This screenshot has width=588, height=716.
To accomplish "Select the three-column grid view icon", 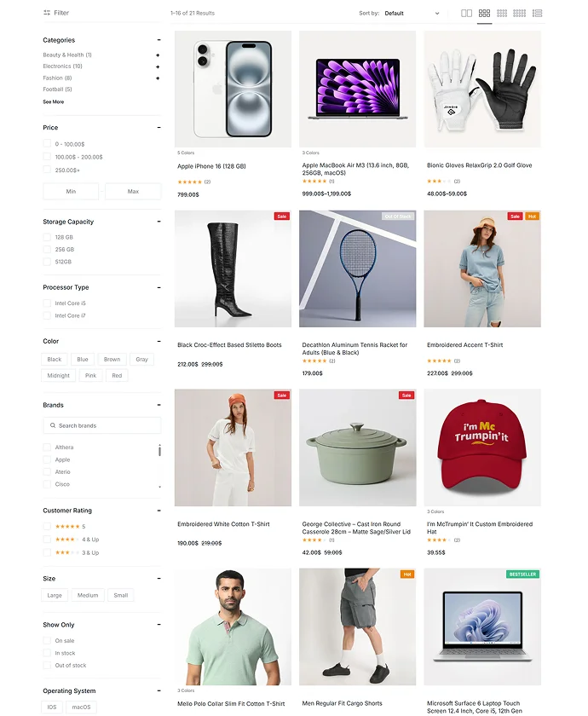I will click(484, 14).
